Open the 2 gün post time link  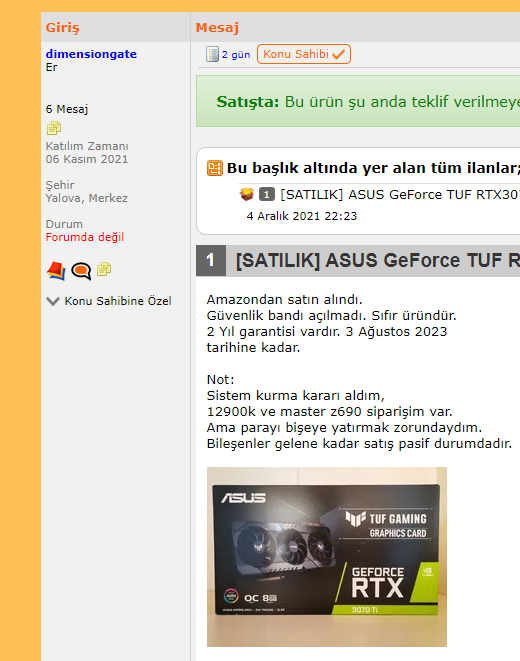tap(236, 54)
